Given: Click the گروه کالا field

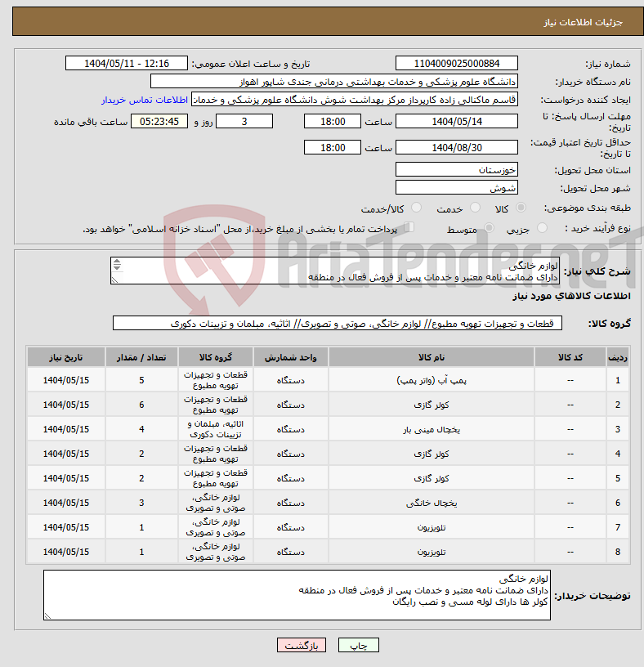Looking at the screenshot, I should click(x=338, y=324).
